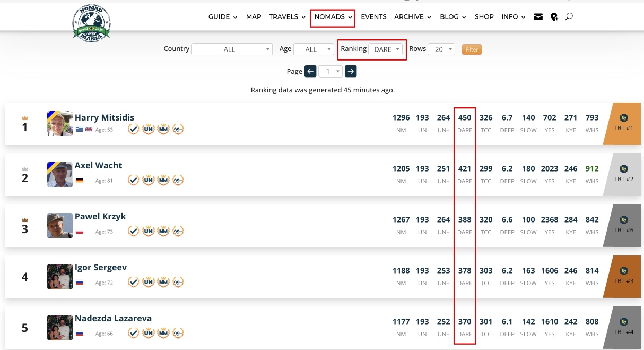Click Axel Wacht's profile photo
The height and width of the screenshot is (350, 644).
coord(60,175)
